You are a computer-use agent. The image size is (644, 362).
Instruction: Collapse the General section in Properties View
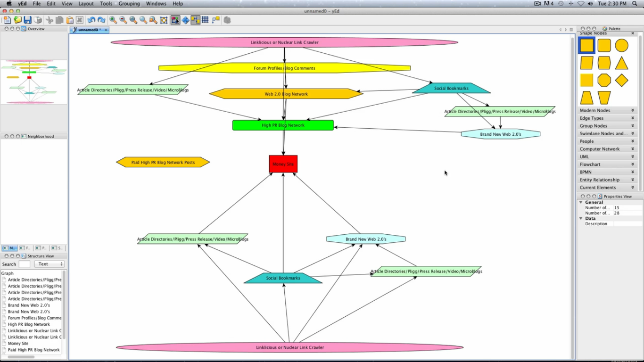581,202
